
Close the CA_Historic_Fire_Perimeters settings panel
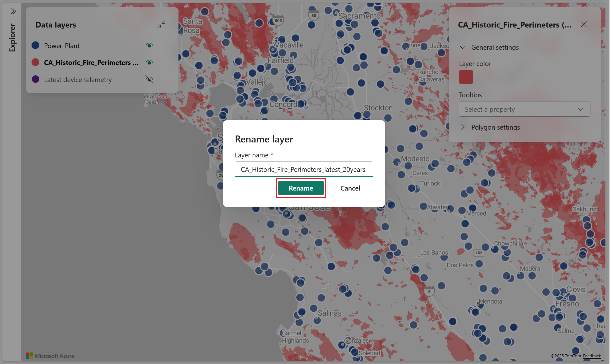(x=584, y=25)
